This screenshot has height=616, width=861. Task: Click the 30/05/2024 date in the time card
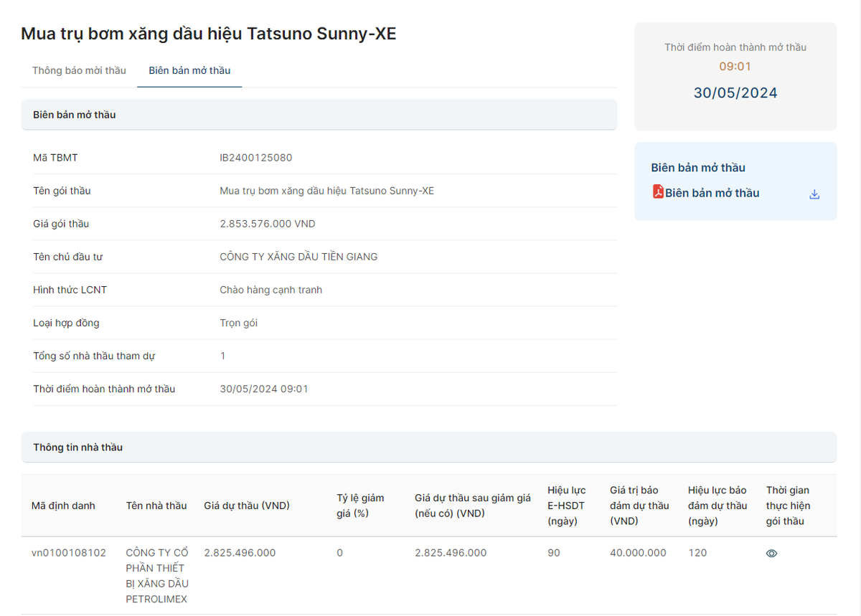(x=735, y=93)
